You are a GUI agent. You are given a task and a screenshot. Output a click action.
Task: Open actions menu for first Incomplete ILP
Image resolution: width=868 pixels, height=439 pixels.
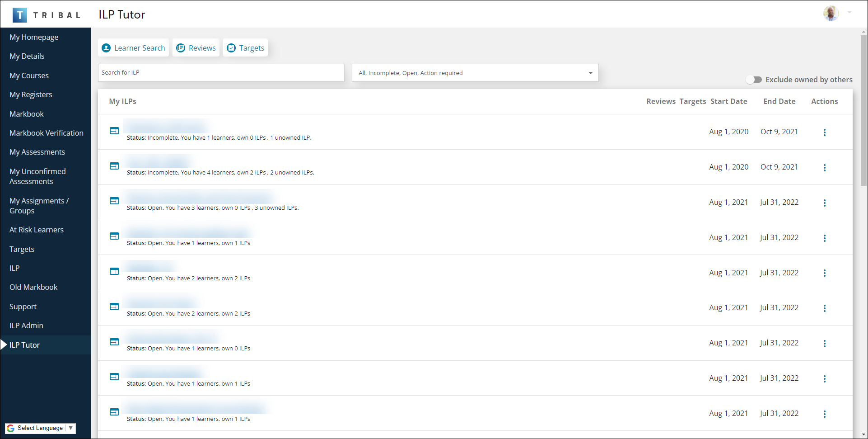click(824, 132)
